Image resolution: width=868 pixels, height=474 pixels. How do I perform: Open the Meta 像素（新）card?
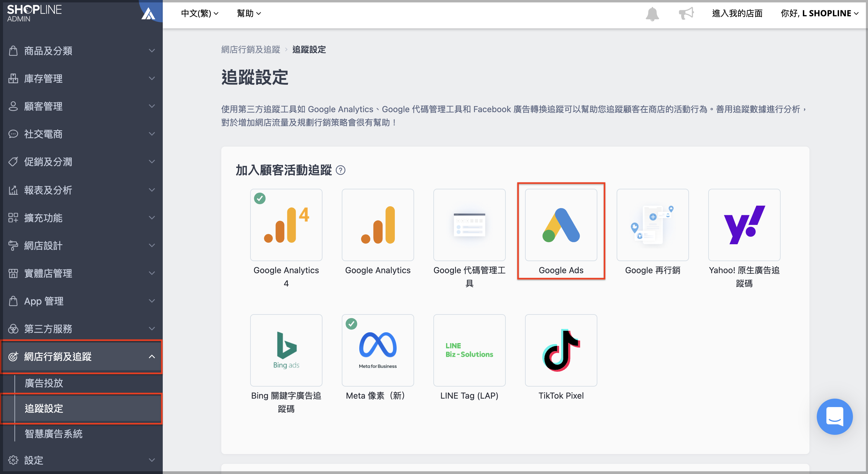coord(378,350)
